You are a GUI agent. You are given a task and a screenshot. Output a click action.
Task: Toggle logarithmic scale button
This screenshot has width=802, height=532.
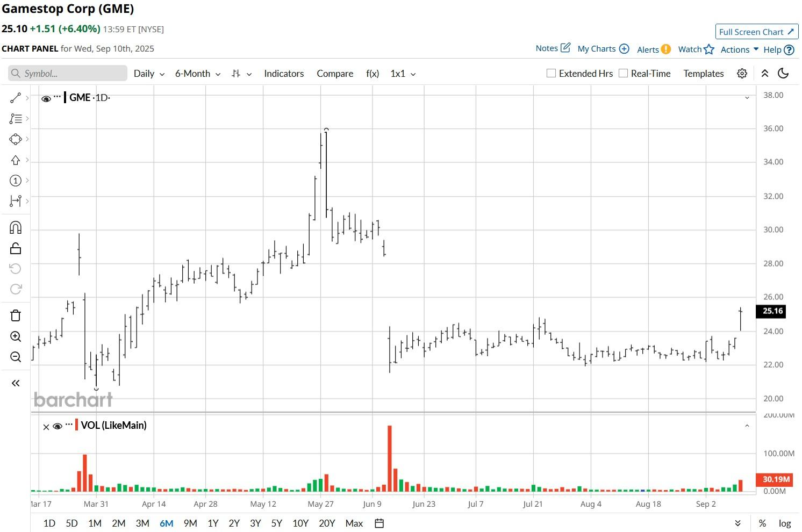click(785, 523)
